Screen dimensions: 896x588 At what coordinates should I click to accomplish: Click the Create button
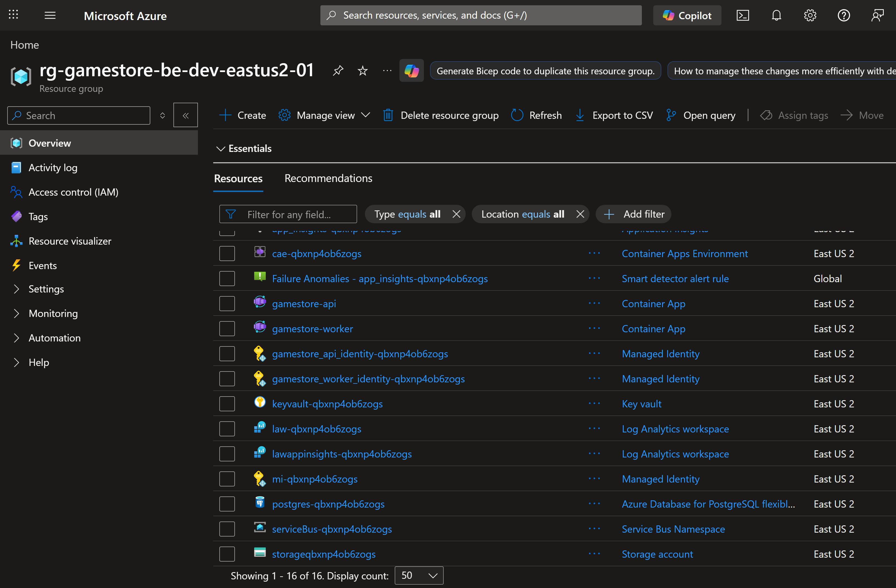click(242, 115)
